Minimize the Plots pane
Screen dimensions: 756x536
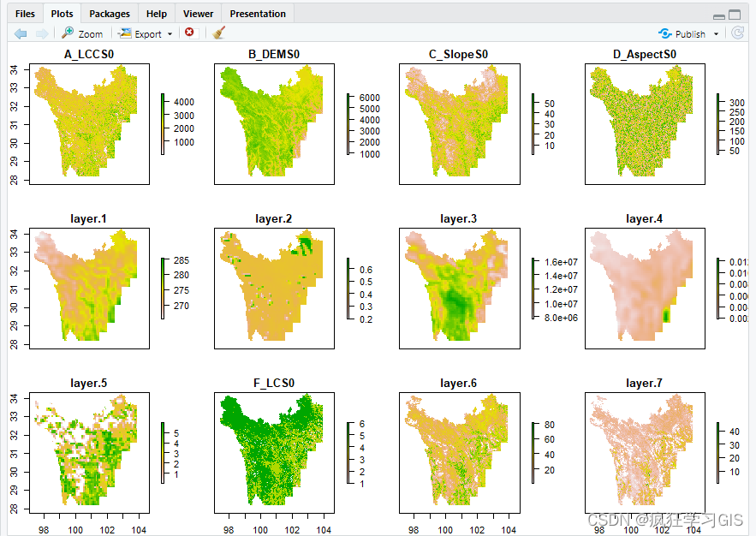point(719,15)
